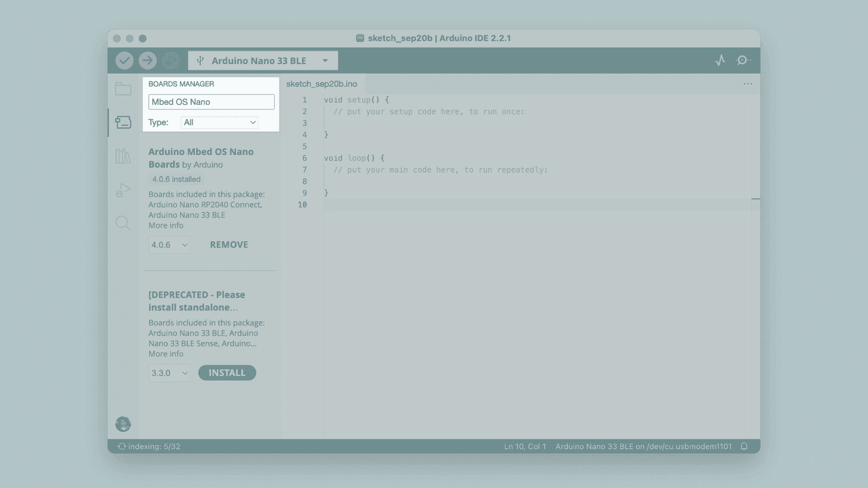This screenshot has height=488, width=868.
Task: Click the Verify sketch checkmark icon
Action: [x=125, y=60]
